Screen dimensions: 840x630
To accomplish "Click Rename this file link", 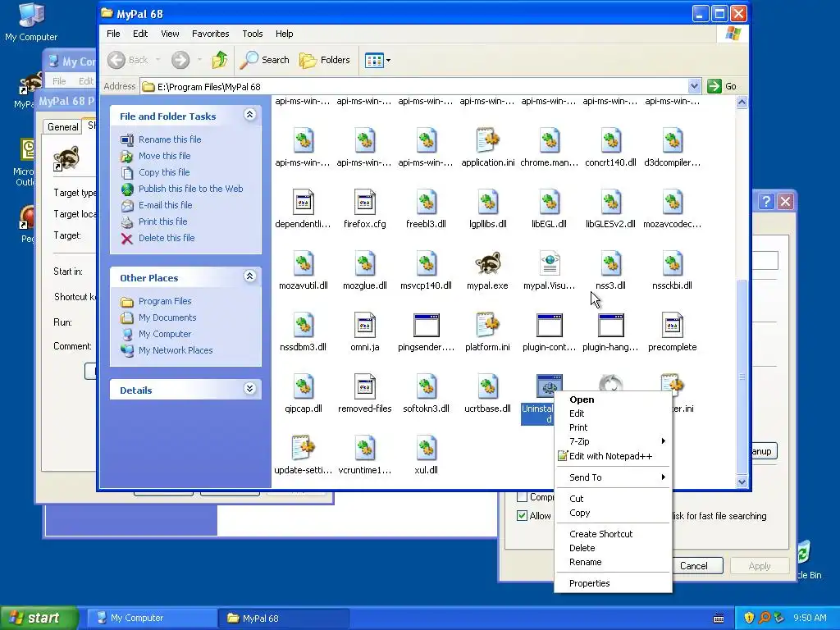I will pyautogui.click(x=170, y=139).
